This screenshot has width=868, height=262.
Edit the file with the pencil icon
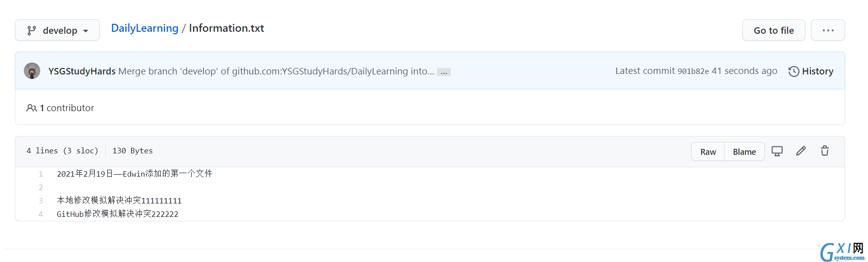(801, 151)
